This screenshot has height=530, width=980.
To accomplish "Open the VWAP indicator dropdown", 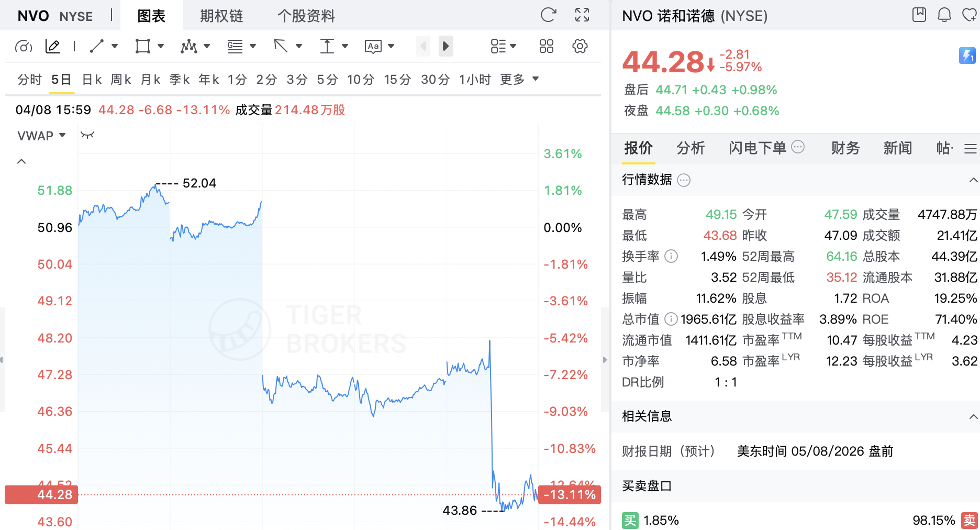I will pos(41,136).
